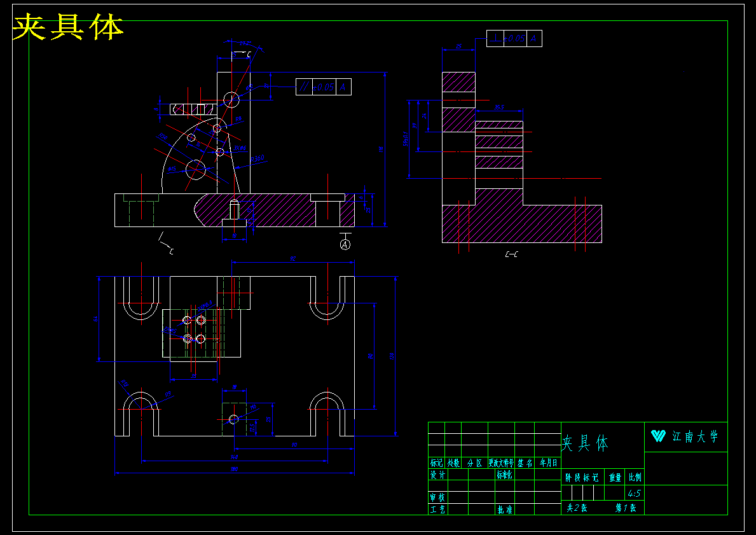Click the 江南大学 text in title block
The width and height of the screenshot is (756, 535).
point(695,437)
